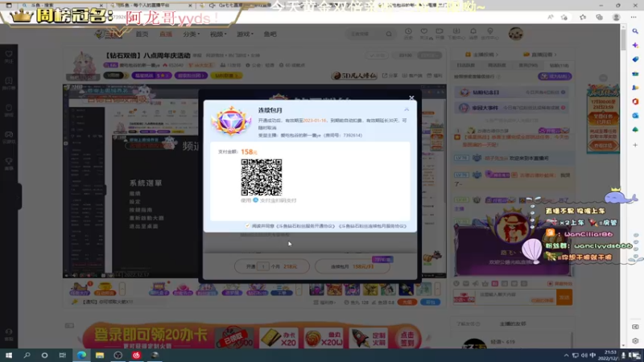
Task: Edit the month count field in 开通 option
Action: click(x=263, y=266)
